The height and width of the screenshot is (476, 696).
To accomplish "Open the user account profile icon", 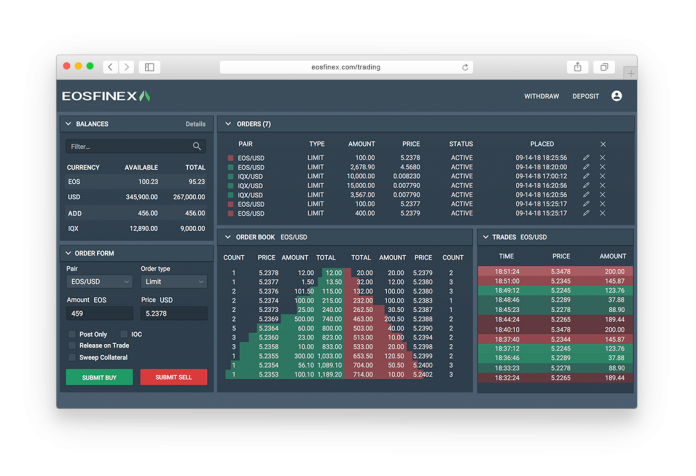I will (616, 96).
